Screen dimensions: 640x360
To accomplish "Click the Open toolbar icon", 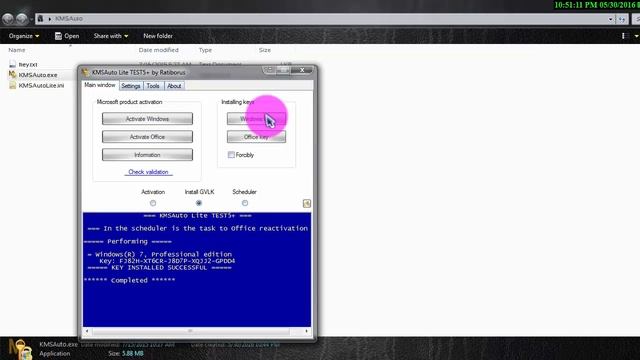I will click(58, 36).
